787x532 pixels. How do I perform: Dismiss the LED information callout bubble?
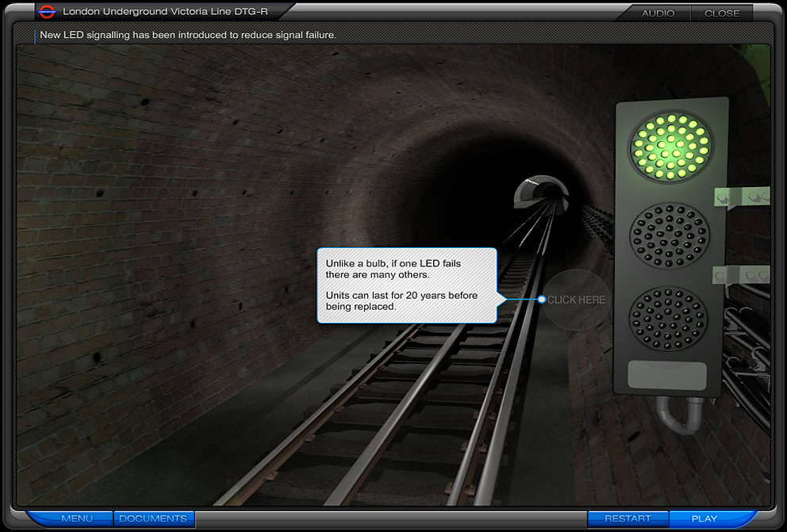coord(406,285)
